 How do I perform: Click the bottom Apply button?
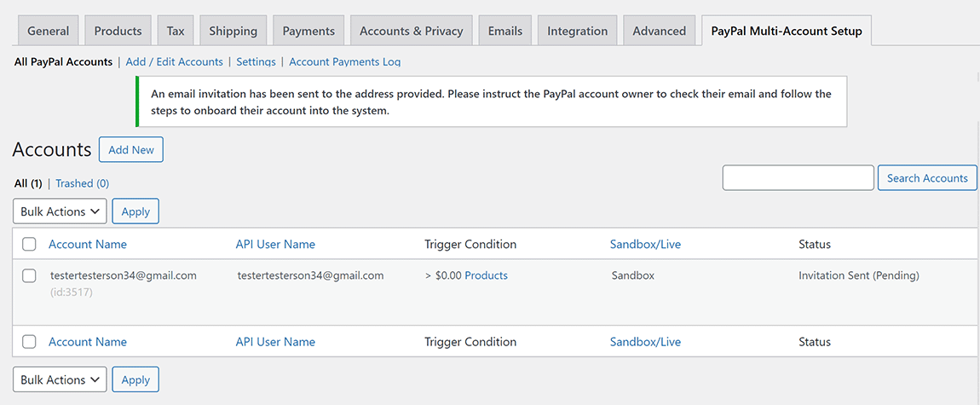(135, 379)
